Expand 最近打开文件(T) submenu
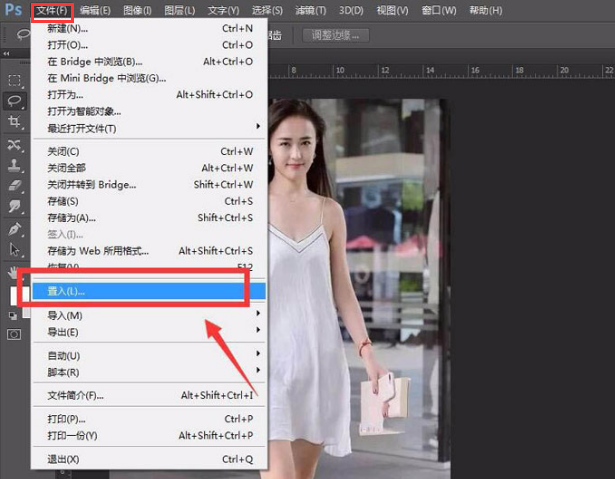This screenshot has width=615, height=479. coord(149,128)
